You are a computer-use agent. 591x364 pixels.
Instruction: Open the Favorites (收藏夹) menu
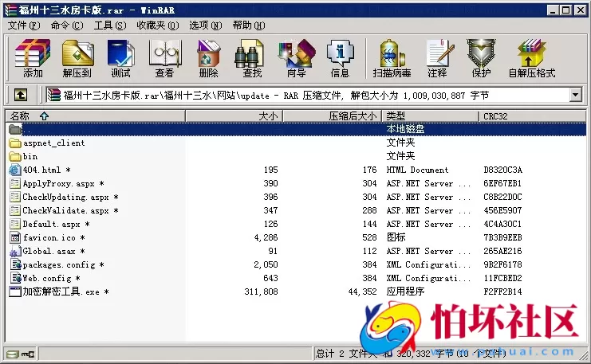tap(158, 25)
